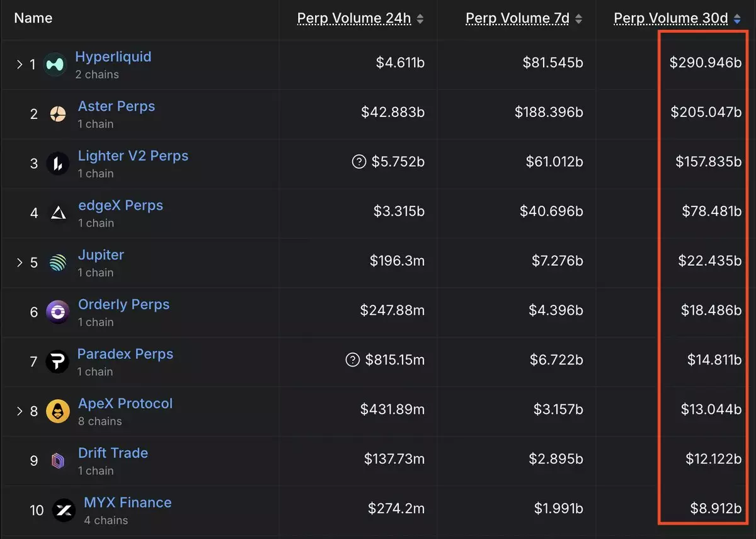Expand the Jupiter row chevron
This screenshot has height=539, width=756.
(x=20, y=263)
